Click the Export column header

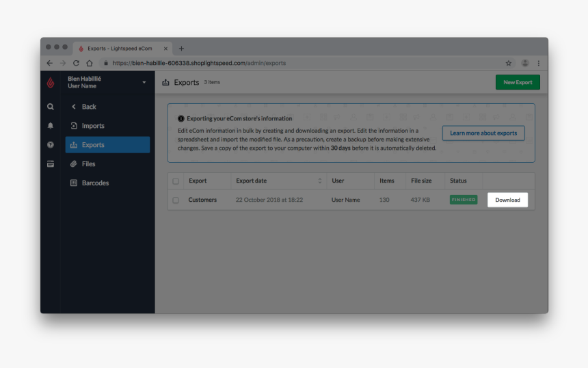(198, 181)
